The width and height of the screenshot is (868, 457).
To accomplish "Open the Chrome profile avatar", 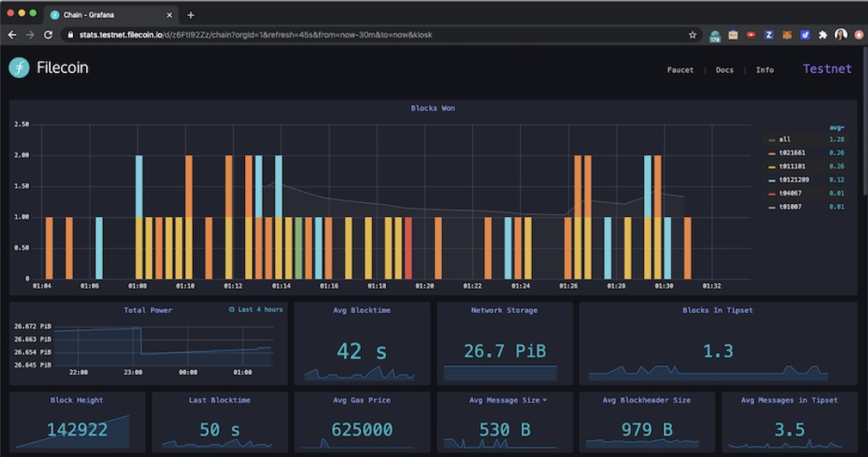I will [x=841, y=35].
